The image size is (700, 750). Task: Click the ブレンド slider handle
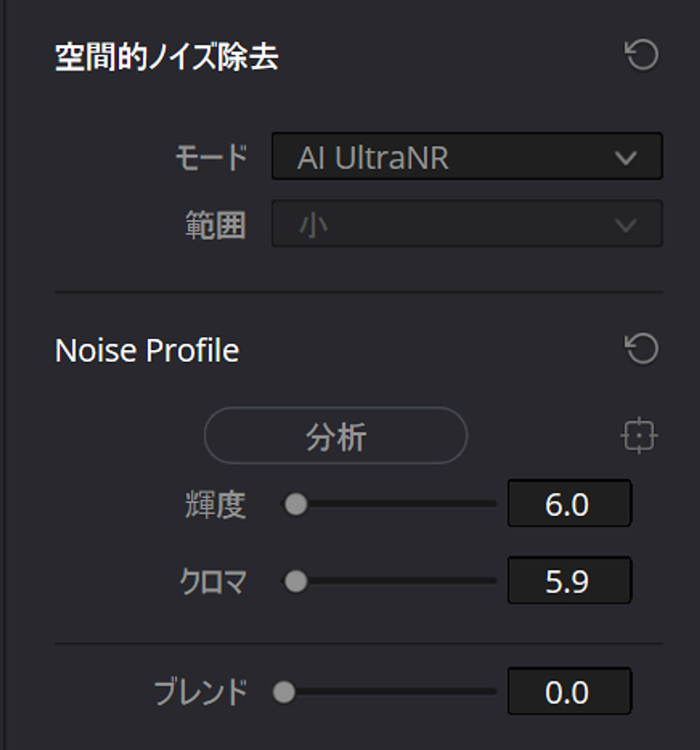284,692
